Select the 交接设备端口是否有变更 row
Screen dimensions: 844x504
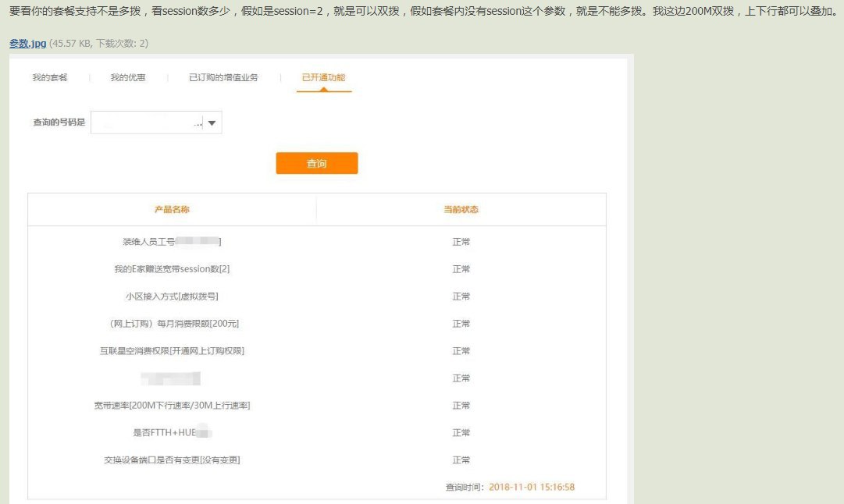coord(172,460)
